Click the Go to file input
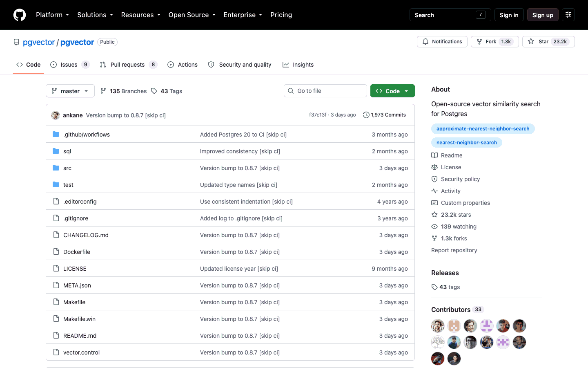588x368 pixels. [x=325, y=91]
